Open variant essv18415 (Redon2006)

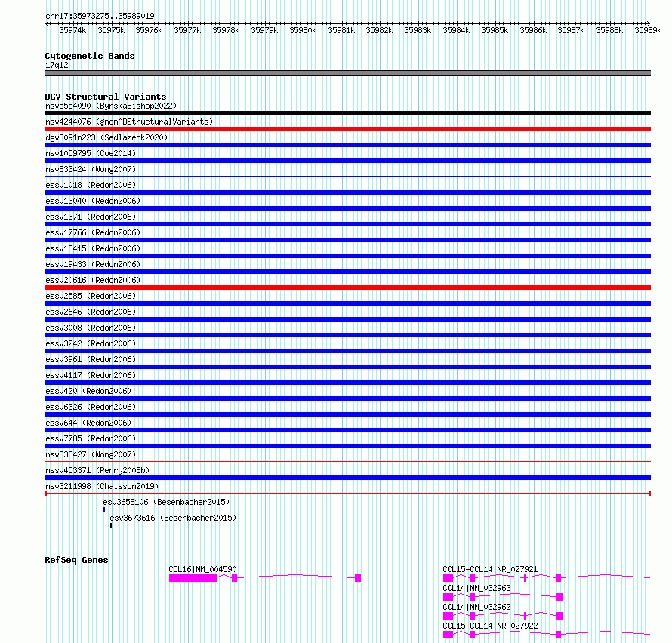(93, 248)
